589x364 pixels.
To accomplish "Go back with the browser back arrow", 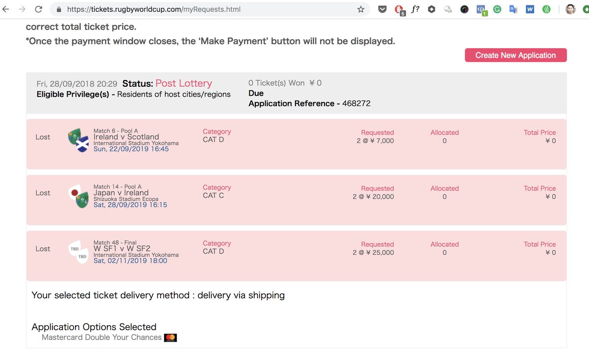I will [x=5, y=9].
